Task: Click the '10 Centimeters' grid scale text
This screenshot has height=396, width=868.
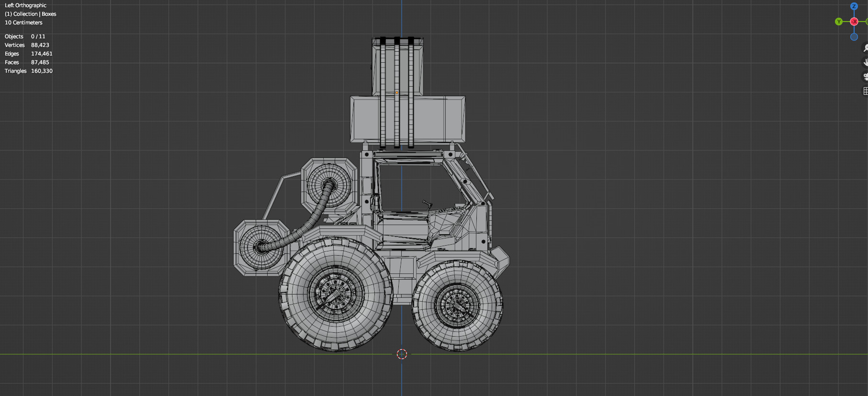Action: click(23, 23)
